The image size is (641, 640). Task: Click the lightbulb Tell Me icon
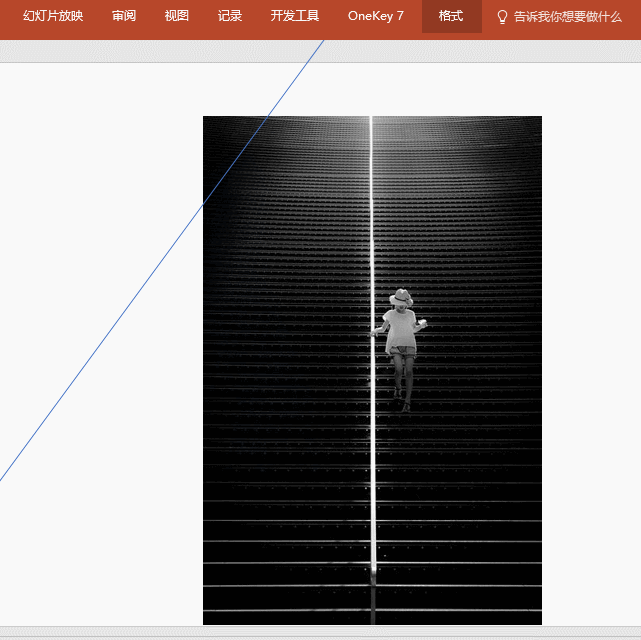click(x=503, y=17)
